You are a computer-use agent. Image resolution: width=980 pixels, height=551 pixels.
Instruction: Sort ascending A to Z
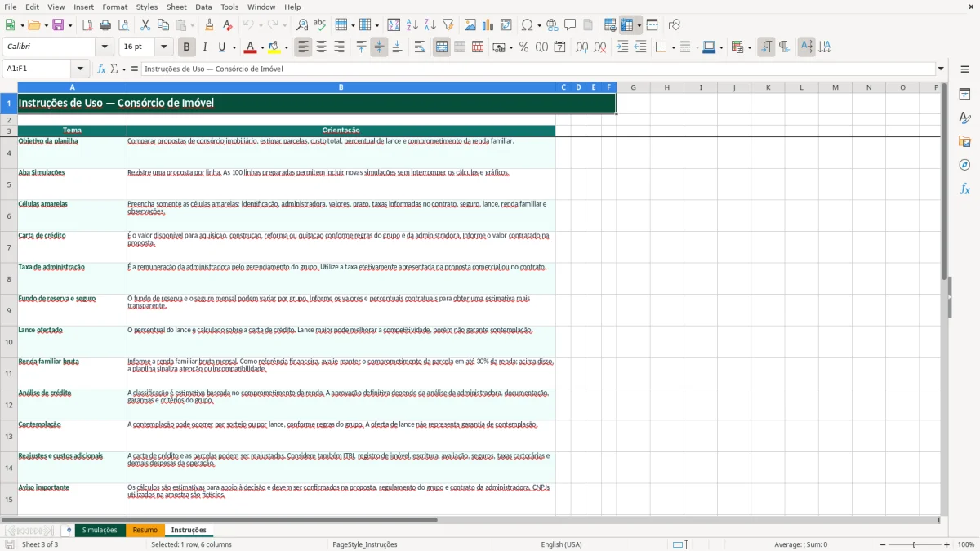(412, 25)
